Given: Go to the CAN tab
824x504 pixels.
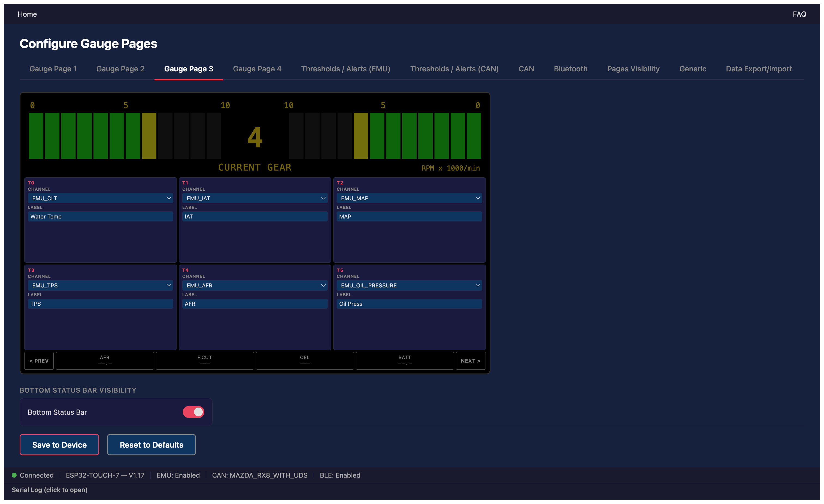Looking at the screenshot, I should coord(526,69).
